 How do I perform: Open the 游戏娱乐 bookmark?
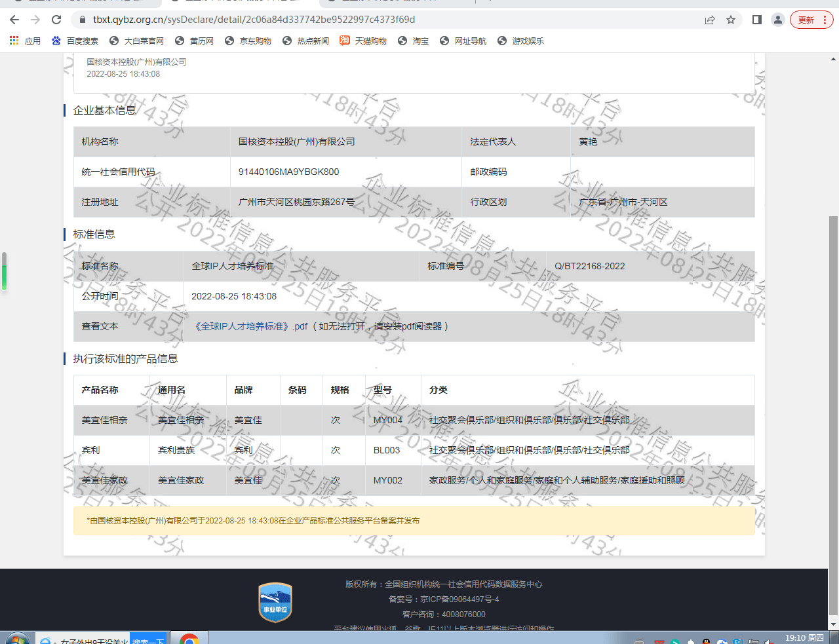520,41
